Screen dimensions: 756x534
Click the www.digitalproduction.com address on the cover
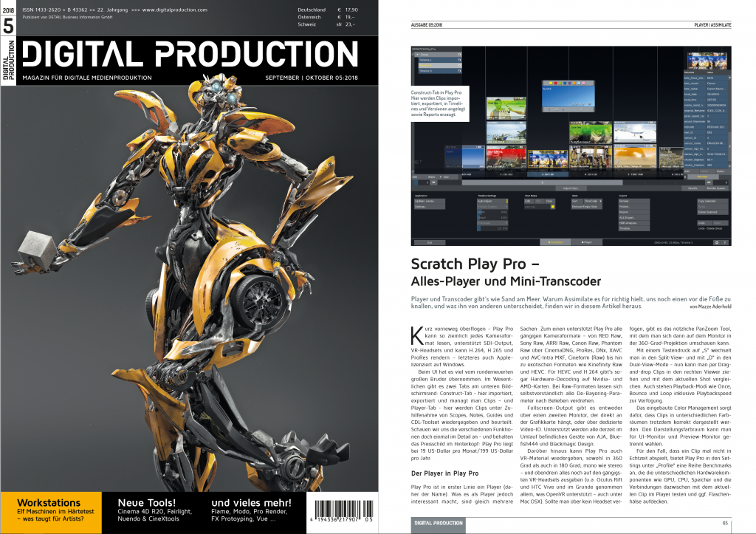[x=174, y=10]
